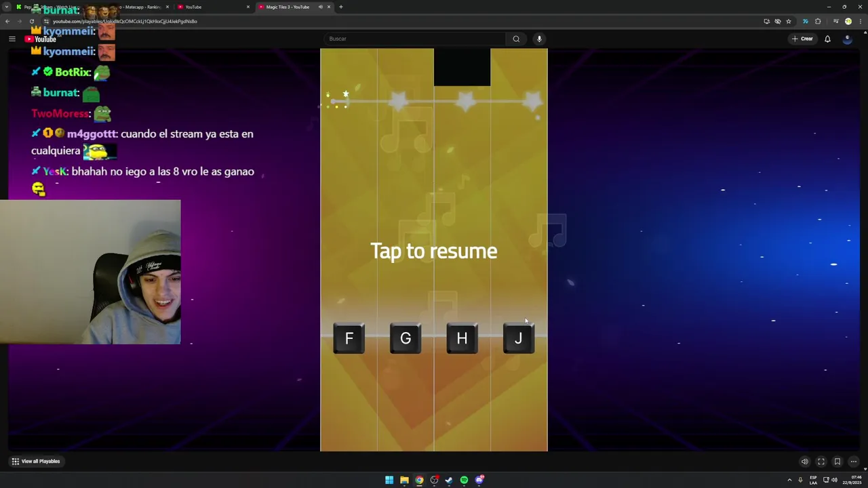Click the address bar URL
Screen dimensions: 868x488
pyautogui.click(x=125, y=21)
